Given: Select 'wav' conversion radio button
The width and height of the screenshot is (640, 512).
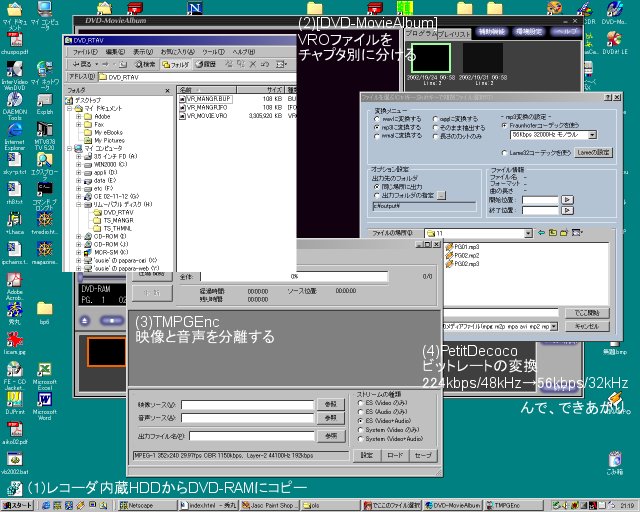Looking at the screenshot, I should tap(377, 119).
